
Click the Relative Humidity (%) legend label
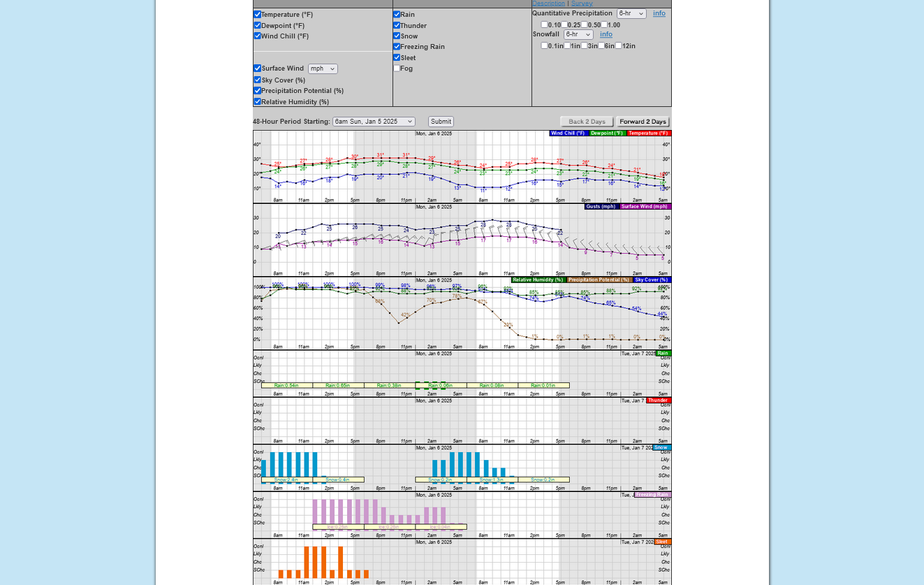[x=538, y=280]
